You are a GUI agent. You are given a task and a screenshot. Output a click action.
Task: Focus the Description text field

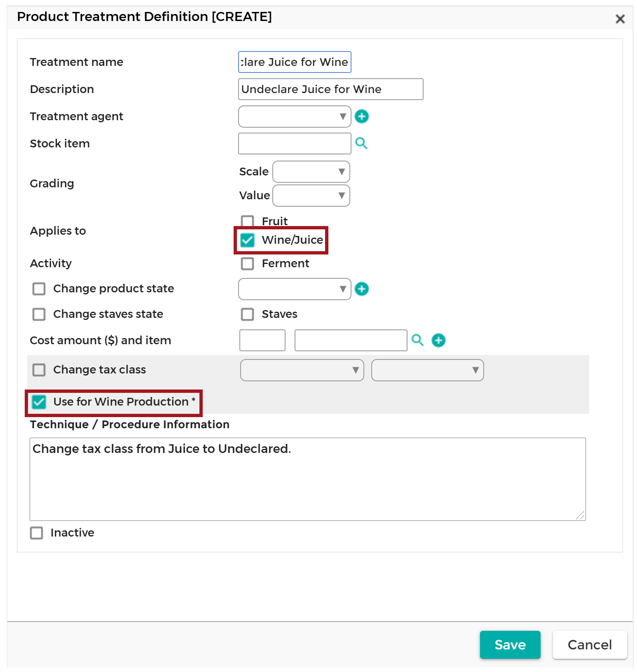point(330,89)
